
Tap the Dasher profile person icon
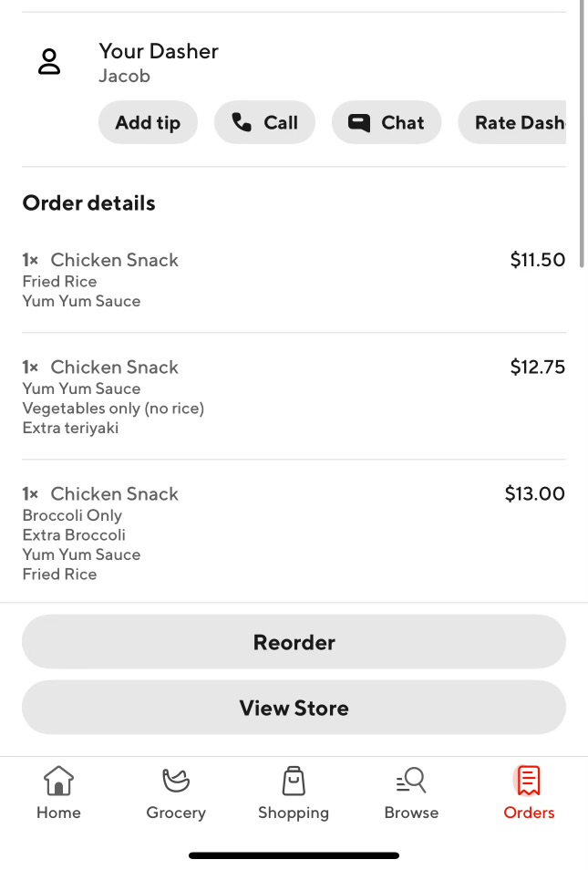point(49,62)
